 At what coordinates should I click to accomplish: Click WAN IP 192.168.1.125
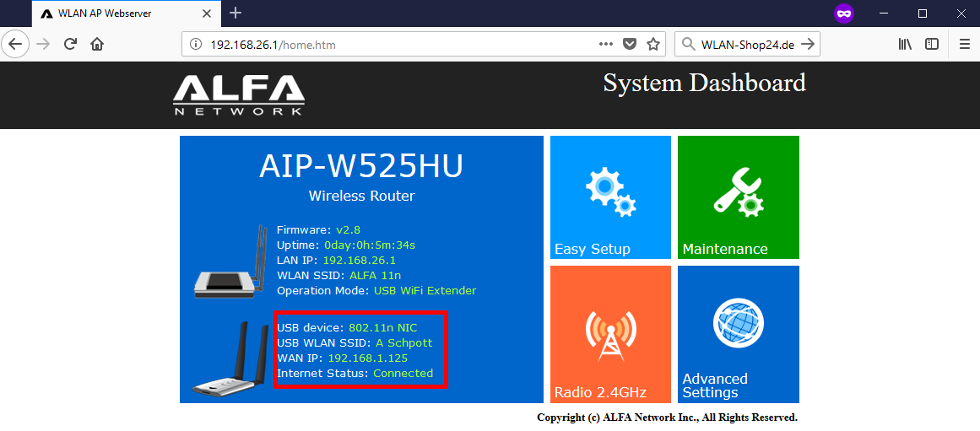(368, 358)
